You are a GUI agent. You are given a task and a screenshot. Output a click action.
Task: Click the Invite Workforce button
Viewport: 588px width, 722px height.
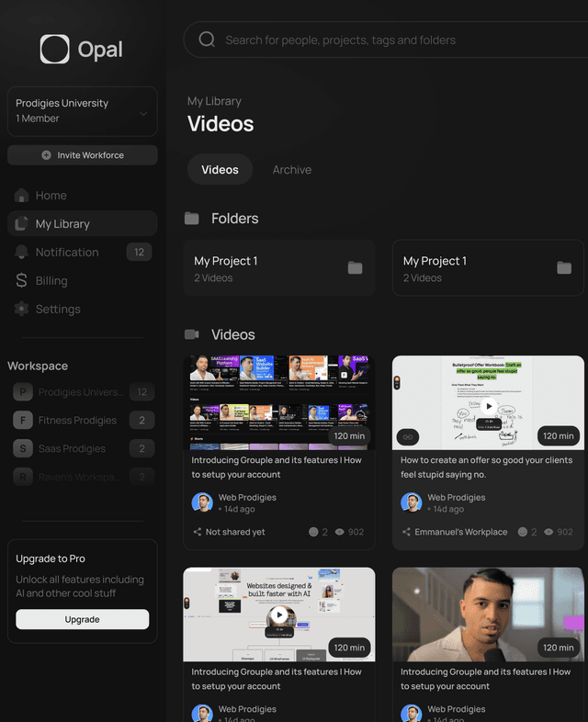[83, 155]
